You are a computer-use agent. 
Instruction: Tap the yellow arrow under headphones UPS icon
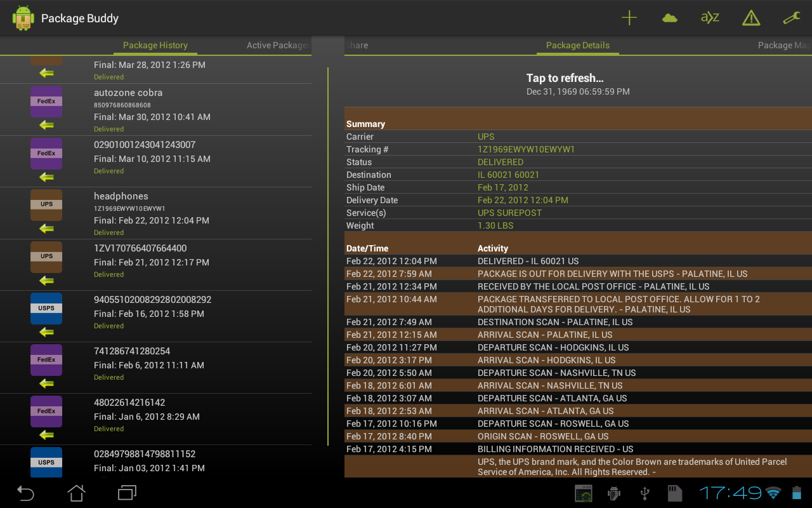(46, 229)
